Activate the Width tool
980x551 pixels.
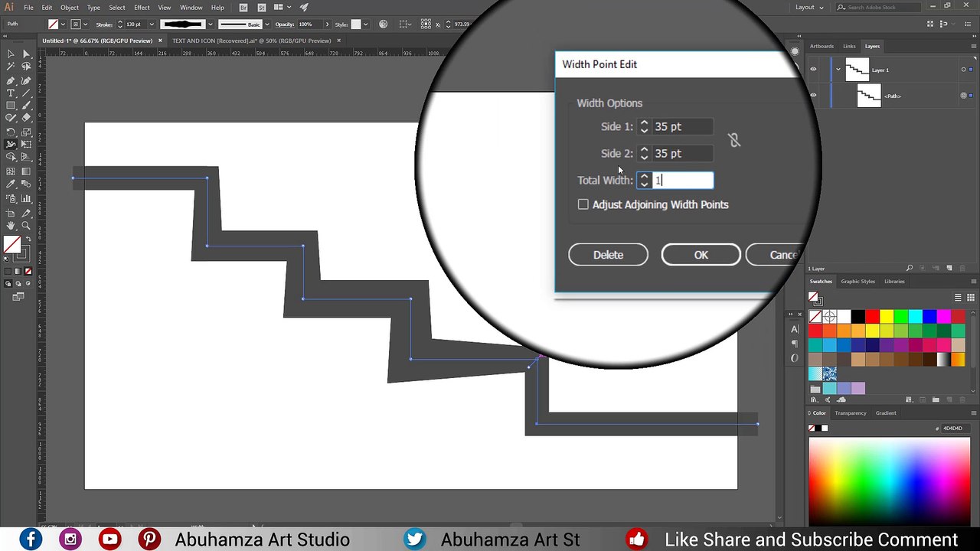pyautogui.click(x=11, y=145)
